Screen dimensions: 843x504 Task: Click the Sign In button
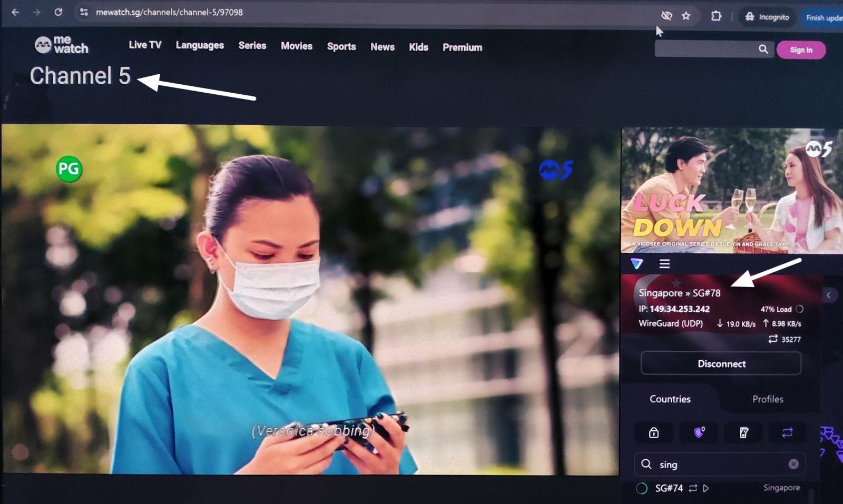click(801, 50)
